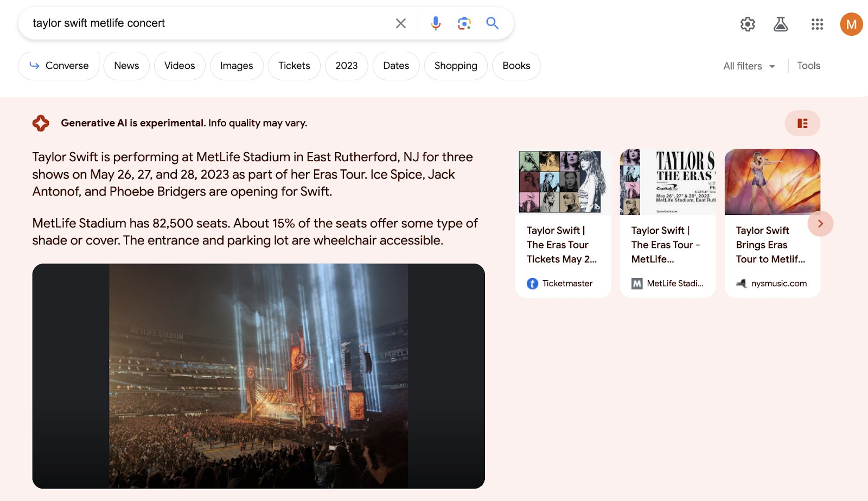Click the magnifying glass search icon
The image size is (868, 501).
(x=492, y=23)
